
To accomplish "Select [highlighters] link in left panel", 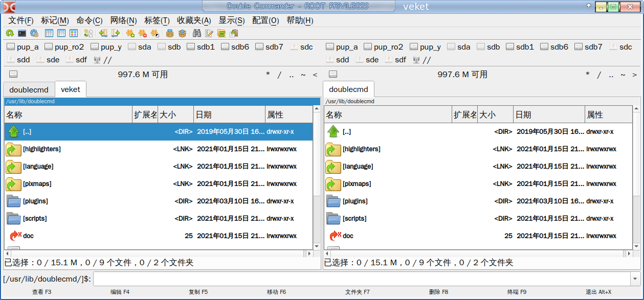I will (159, 149).
